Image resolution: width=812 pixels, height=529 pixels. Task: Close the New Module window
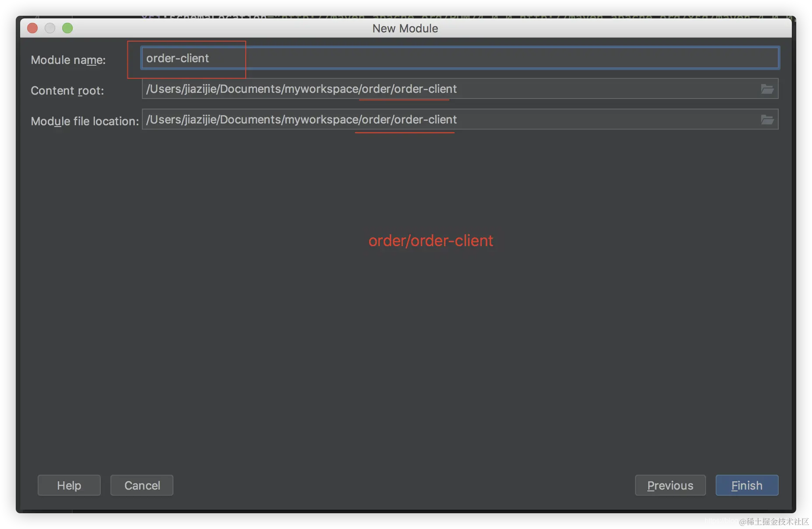pos(32,28)
